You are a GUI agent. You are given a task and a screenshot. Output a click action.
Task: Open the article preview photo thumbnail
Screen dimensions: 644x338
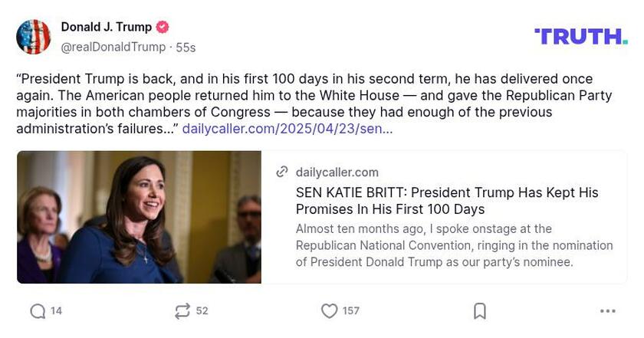pos(139,217)
